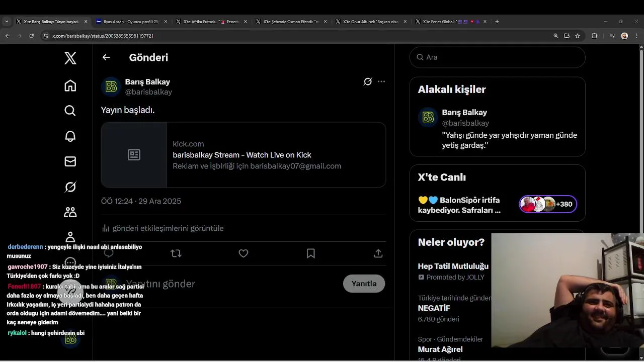Switch to the X'te Afrika Futbolu tab
Viewport: 644px width, 362px height.
[211, 22]
